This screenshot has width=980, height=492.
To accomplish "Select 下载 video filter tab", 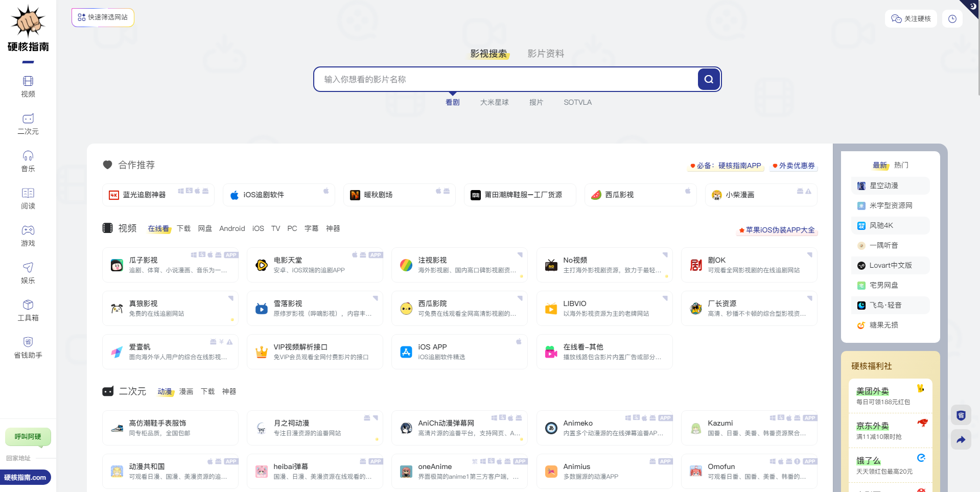I will tap(183, 228).
